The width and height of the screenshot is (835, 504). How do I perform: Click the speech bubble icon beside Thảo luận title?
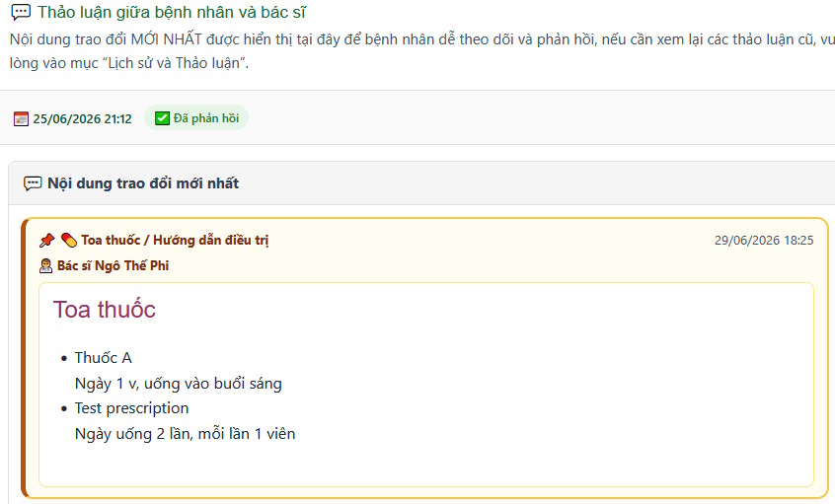point(21,12)
